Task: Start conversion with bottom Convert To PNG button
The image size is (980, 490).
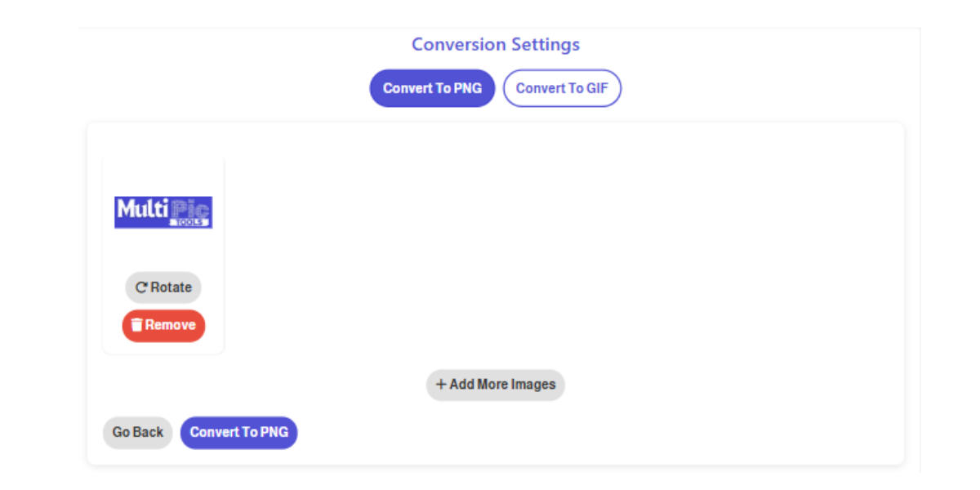Action: [x=239, y=433]
